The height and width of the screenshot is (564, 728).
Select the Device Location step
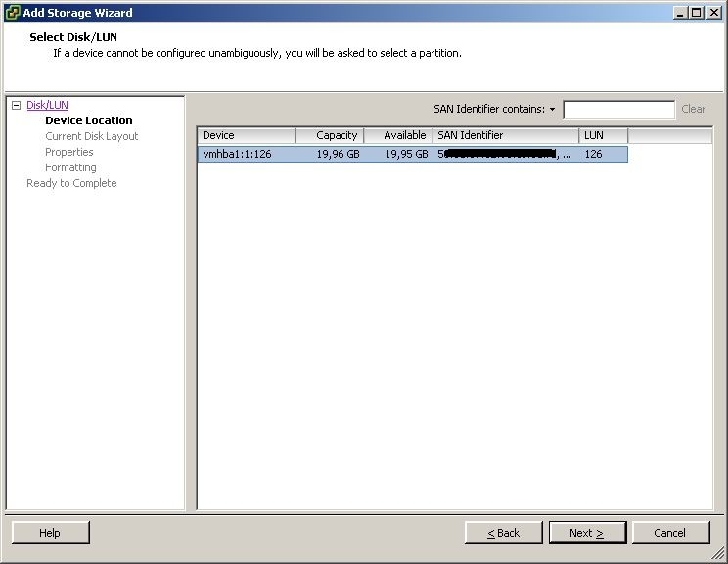89,120
